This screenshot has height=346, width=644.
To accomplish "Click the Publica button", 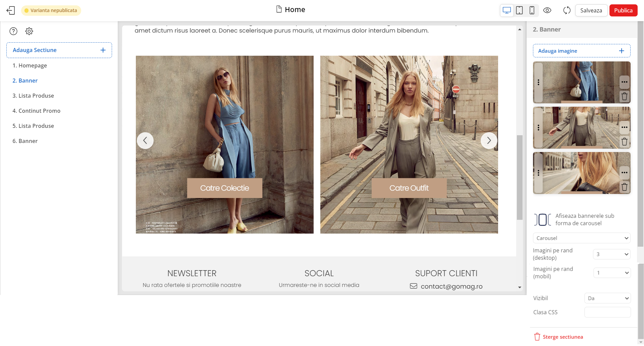I will (623, 10).
